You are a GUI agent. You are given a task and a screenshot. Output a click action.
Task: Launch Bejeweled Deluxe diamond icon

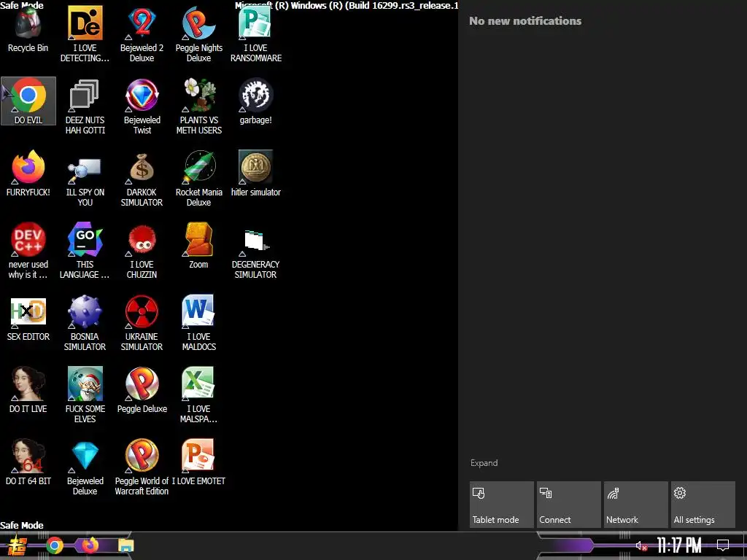pyautogui.click(x=85, y=467)
